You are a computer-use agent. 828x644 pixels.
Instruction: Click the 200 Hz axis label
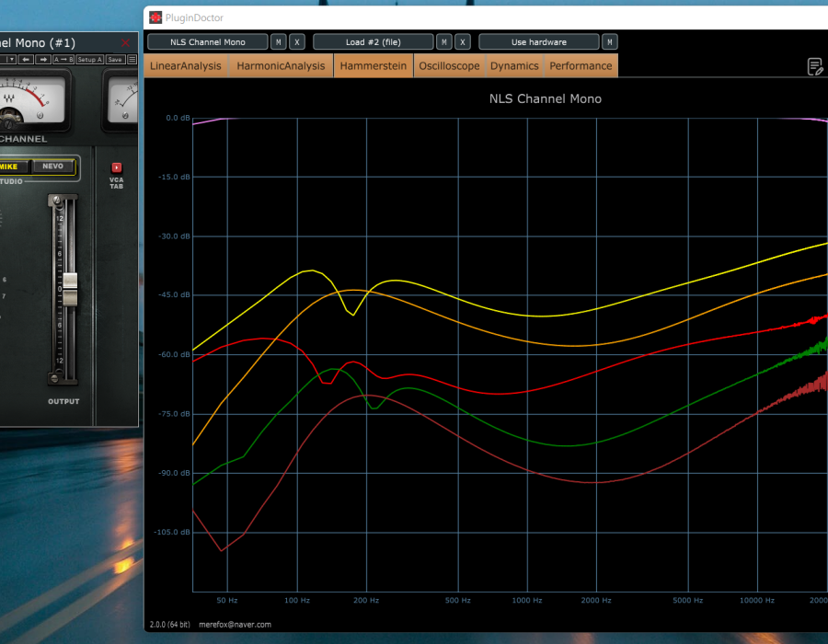[x=366, y=600]
